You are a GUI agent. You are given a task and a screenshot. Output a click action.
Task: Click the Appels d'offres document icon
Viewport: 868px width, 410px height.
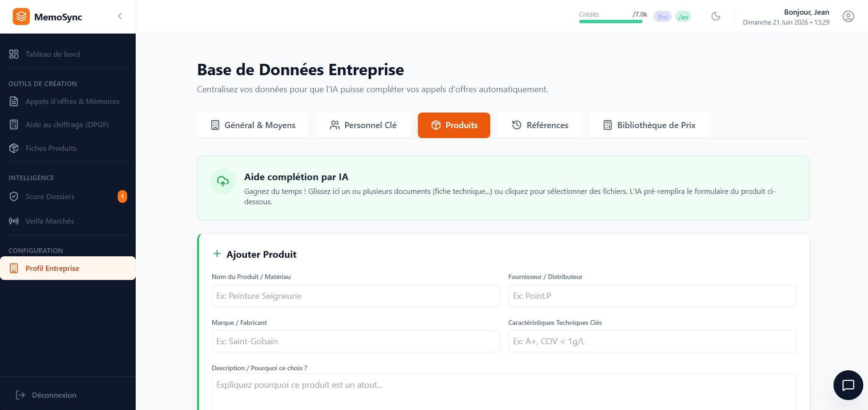tap(14, 101)
